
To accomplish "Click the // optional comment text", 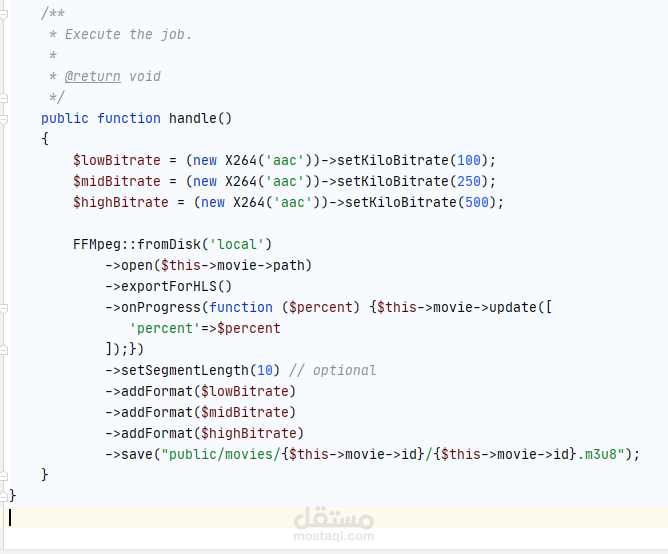I will pyautogui.click(x=332, y=370).
